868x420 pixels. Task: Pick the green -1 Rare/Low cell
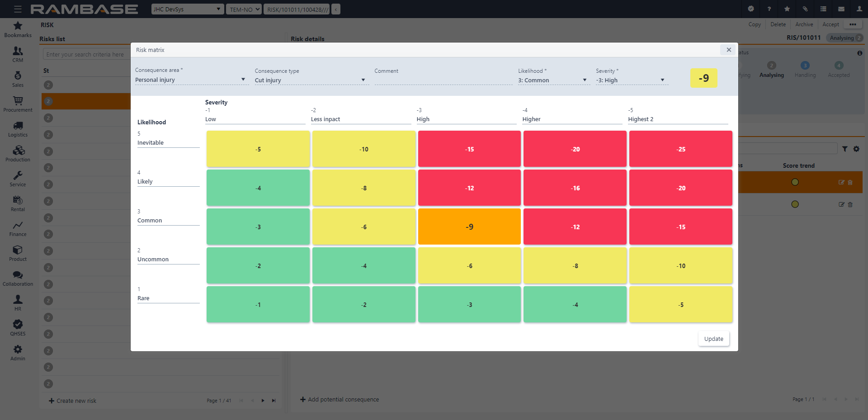258,305
